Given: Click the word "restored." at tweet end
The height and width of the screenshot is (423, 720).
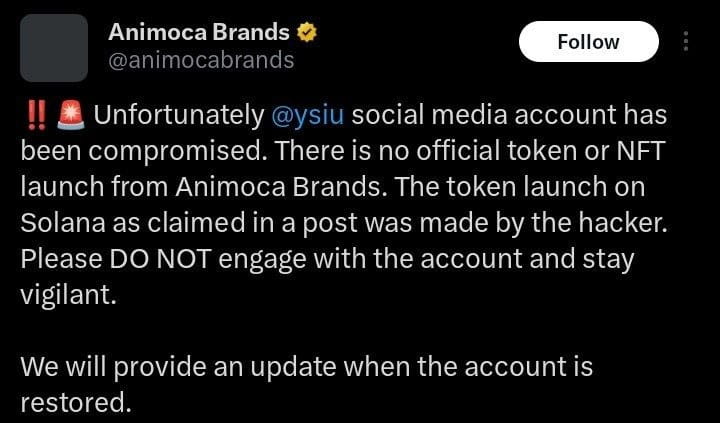Looking at the screenshot, I should (75, 403).
